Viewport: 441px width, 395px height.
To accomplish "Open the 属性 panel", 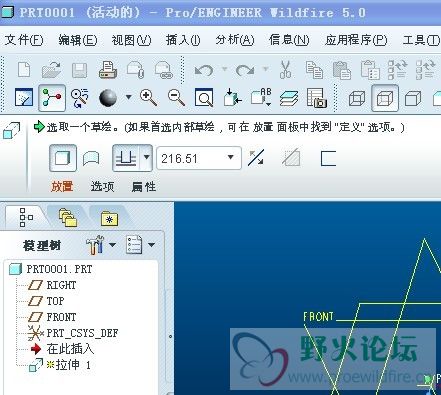I will point(143,186).
